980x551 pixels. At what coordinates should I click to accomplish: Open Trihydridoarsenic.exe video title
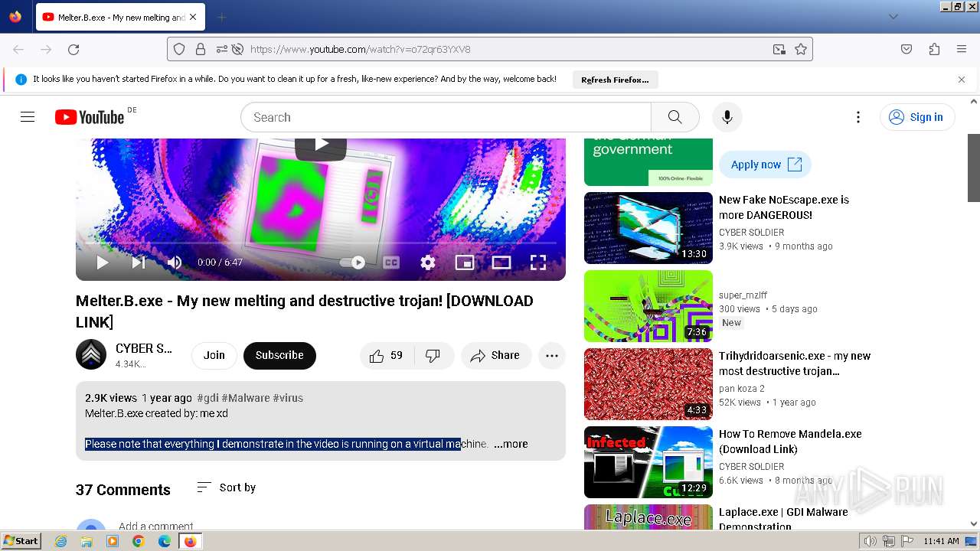pyautogui.click(x=795, y=364)
